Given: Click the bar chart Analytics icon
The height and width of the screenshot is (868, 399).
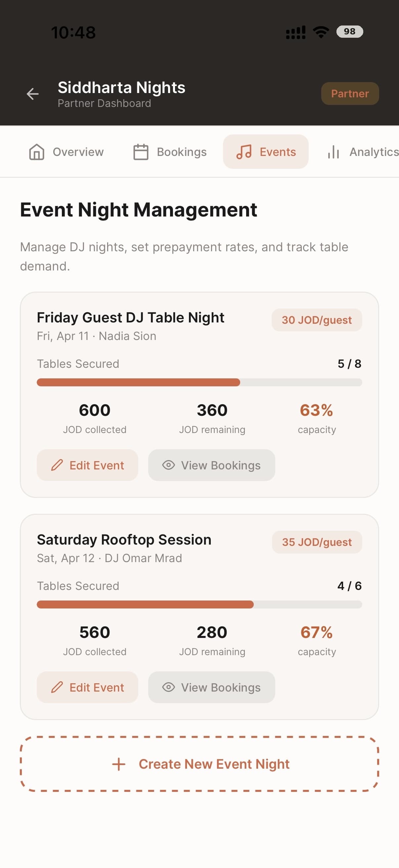Looking at the screenshot, I should (x=333, y=152).
